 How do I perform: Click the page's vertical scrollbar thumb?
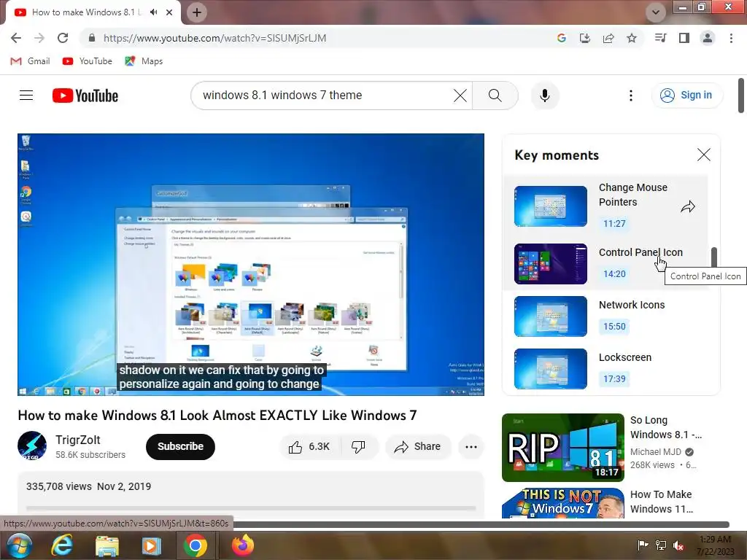click(741, 96)
